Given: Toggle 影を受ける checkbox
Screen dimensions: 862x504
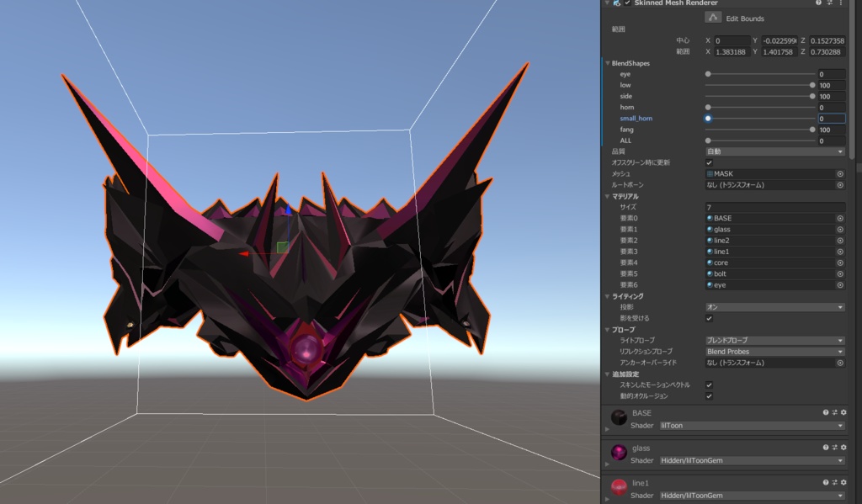Looking at the screenshot, I should 709,318.
